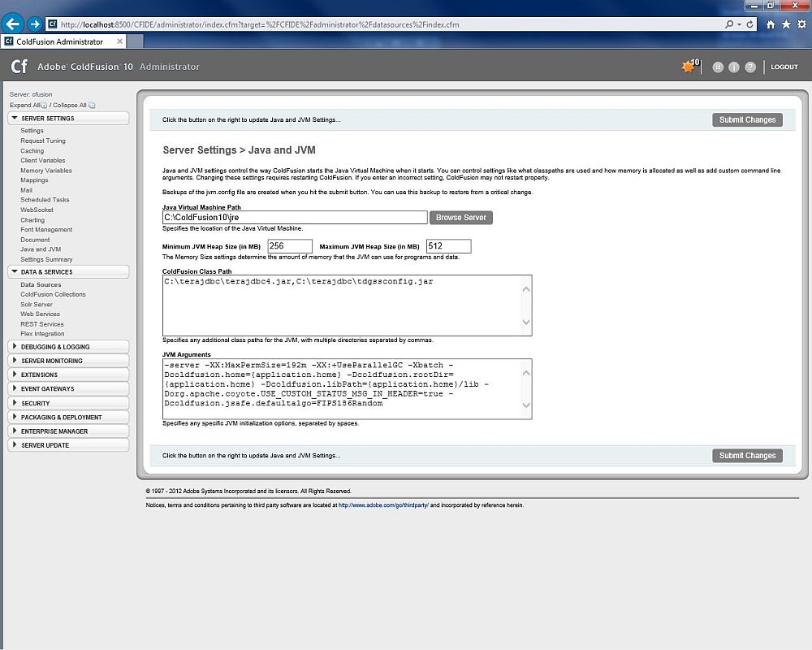Go back with the browser back arrow

tap(12, 24)
